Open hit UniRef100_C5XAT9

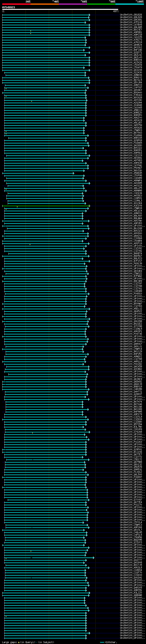[131, 67]
